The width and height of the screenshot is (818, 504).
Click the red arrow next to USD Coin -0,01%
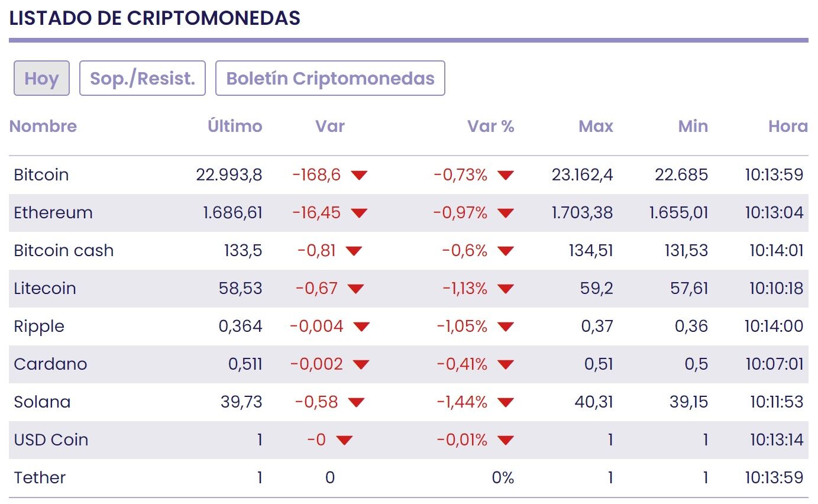[x=506, y=440]
